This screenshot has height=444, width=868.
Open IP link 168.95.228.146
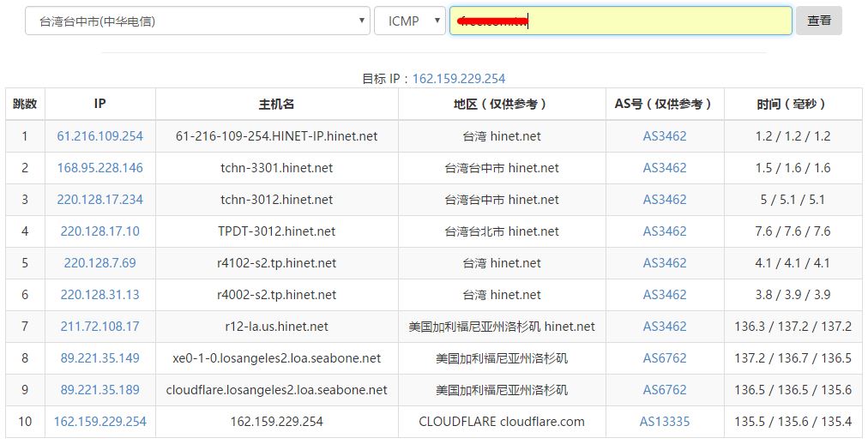click(100, 168)
